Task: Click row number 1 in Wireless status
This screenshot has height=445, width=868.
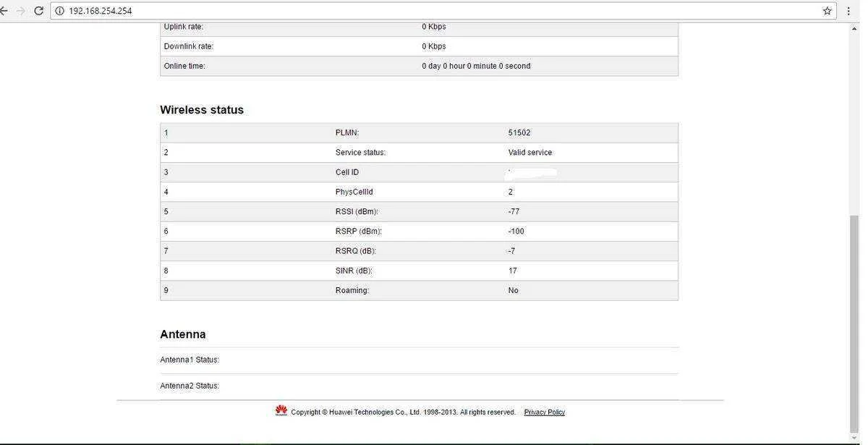Action: tap(166, 133)
